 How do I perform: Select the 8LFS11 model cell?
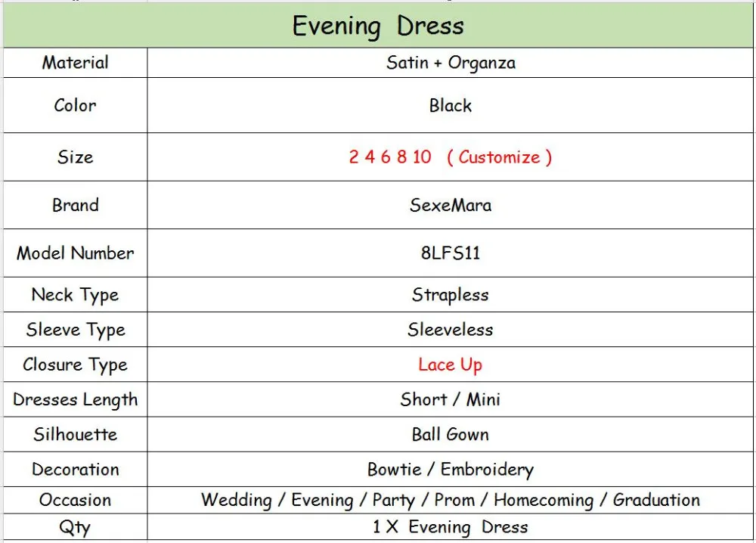point(451,253)
